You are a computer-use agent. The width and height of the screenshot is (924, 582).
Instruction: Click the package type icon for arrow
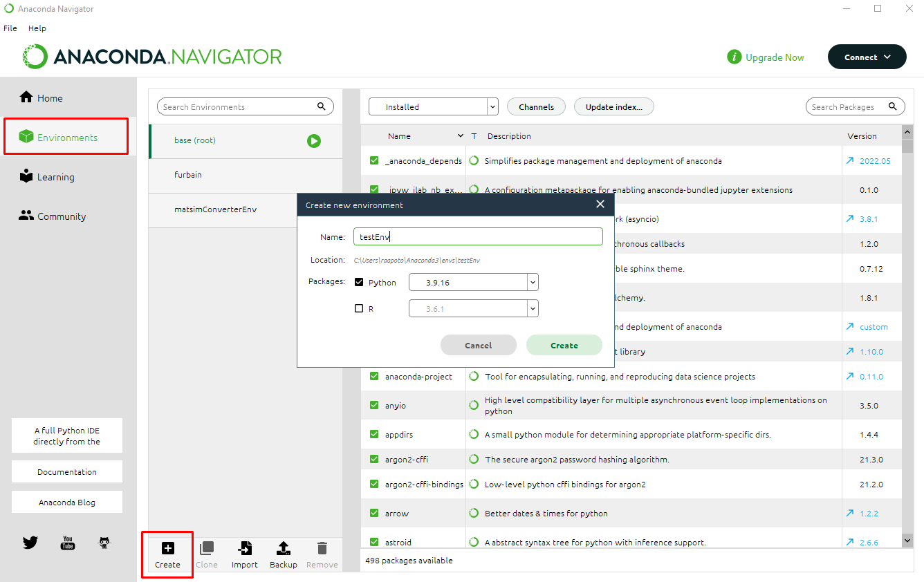(x=474, y=513)
